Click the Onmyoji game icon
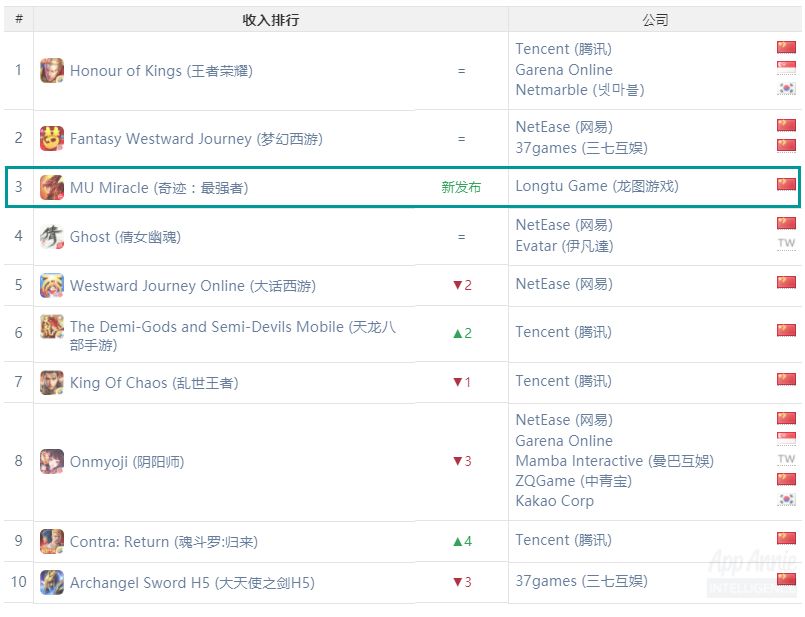The width and height of the screenshot is (805, 617). click(x=51, y=462)
